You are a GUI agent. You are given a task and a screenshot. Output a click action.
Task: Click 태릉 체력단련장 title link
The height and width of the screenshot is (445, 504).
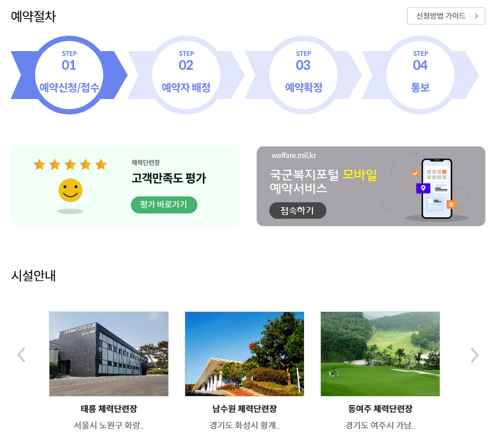click(109, 409)
